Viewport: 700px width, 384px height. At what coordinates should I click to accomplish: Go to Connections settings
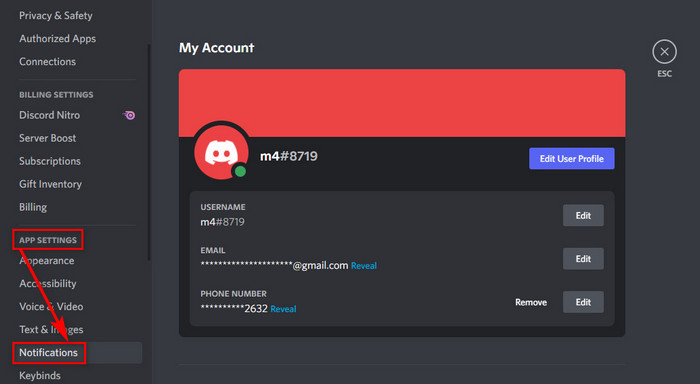tap(47, 62)
